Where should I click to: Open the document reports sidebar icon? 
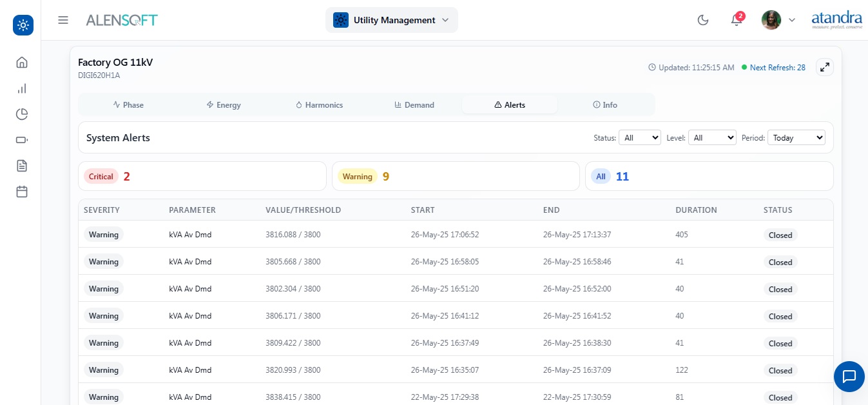coord(22,166)
